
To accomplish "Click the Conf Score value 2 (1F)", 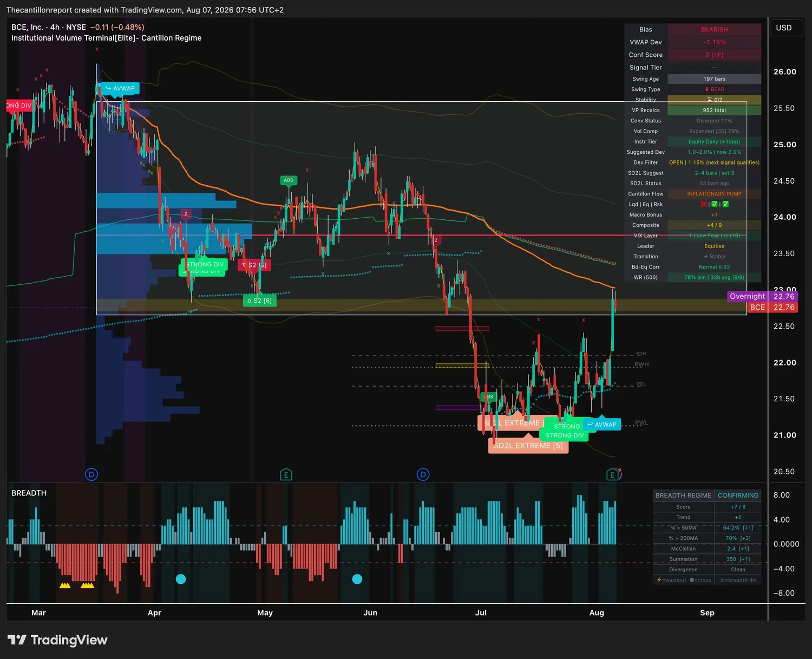I will click(x=715, y=55).
